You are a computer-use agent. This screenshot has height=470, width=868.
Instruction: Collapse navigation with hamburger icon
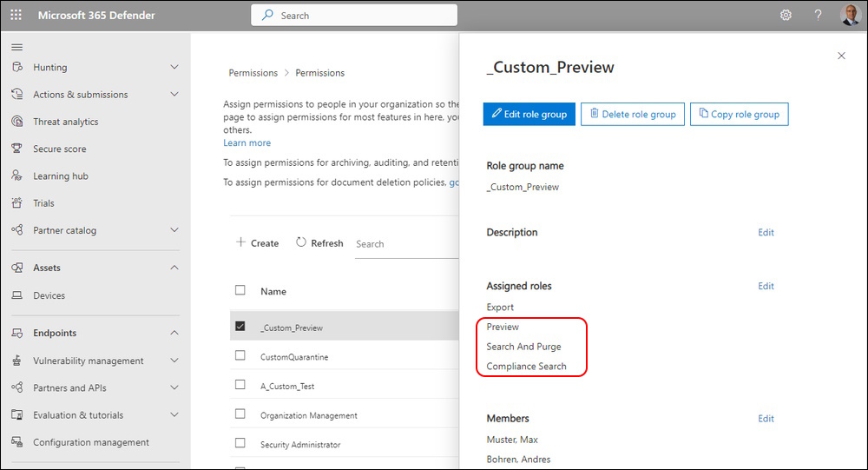click(x=17, y=47)
